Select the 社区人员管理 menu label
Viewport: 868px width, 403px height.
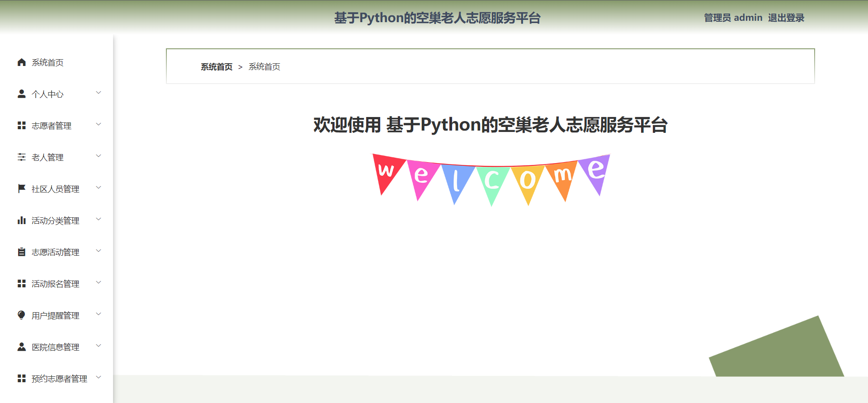pos(56,189)
